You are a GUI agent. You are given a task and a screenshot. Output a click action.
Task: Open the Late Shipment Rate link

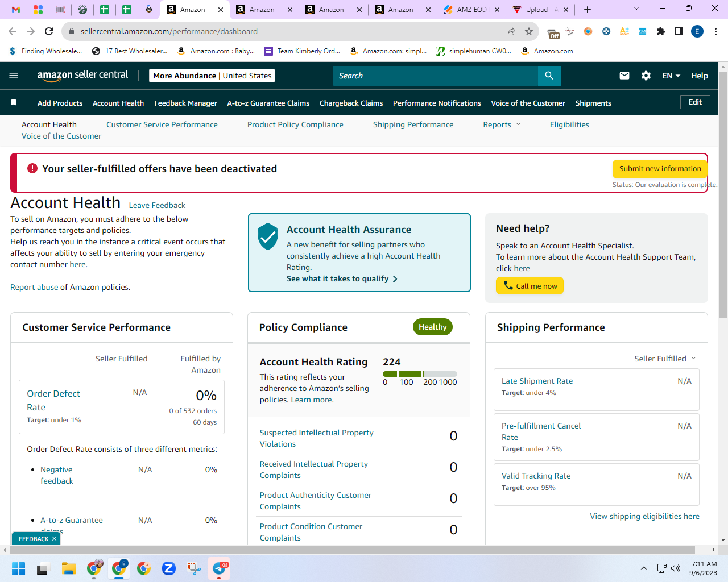[x=537, y=381]
